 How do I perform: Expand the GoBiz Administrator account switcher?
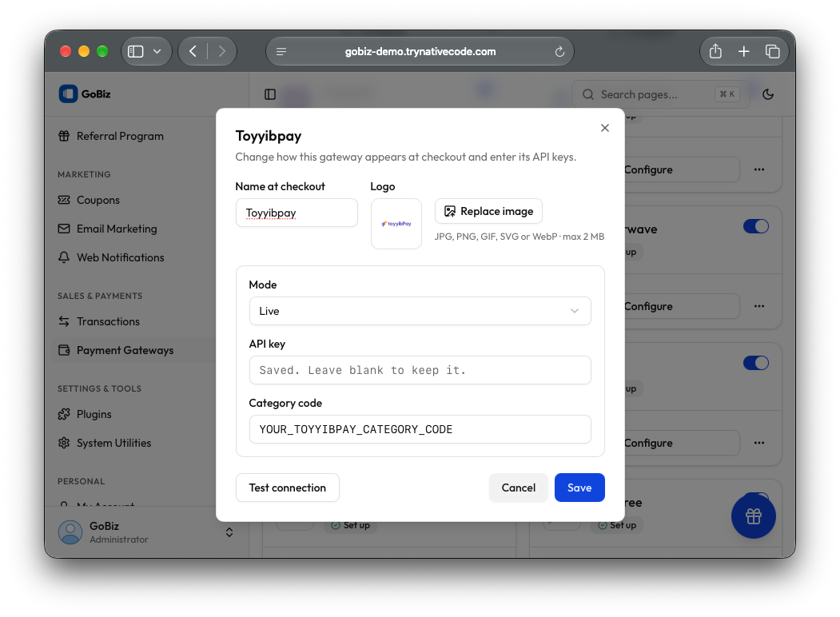coord(229,532)
